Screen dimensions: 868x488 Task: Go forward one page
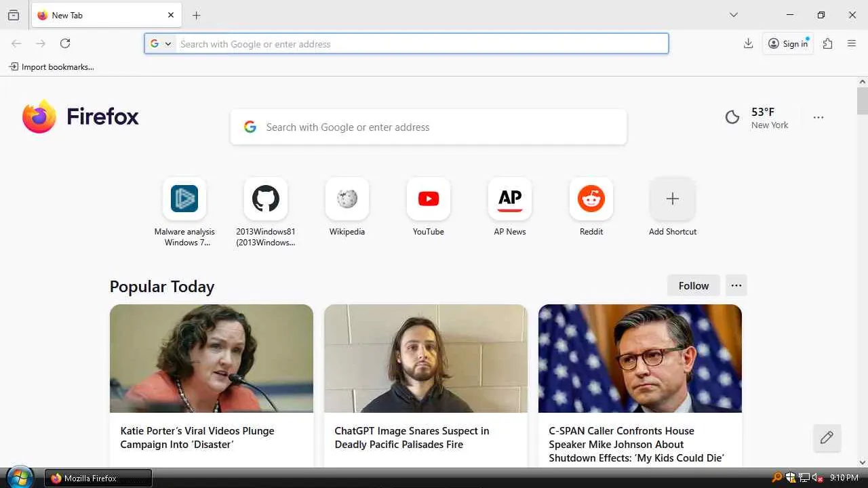click(x=41, y=43)
